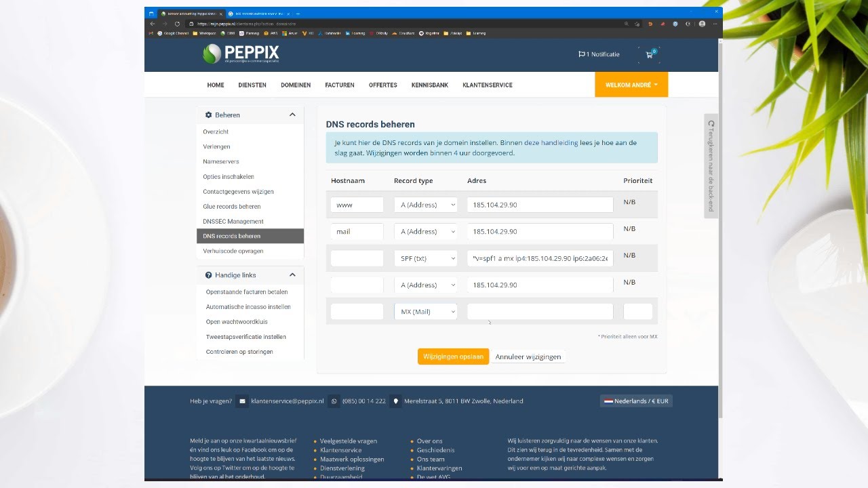Viewport: 868px width, 488px height.
Task: Open the Over ons footer link
Action: 430,441
